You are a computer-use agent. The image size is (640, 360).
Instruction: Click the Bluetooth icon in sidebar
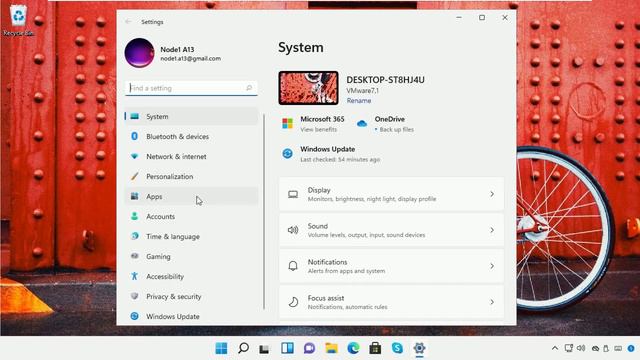coord(134,136)
